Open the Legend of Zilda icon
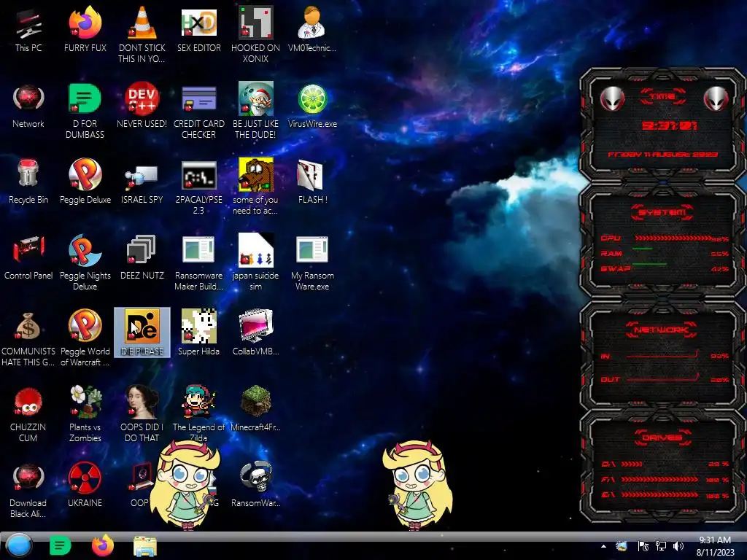This screenshot has width=747, height=560. [x=198, y=402]
